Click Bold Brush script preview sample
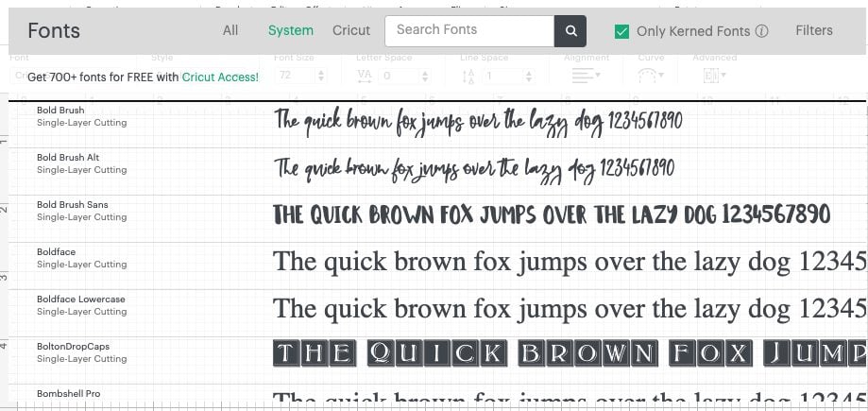 point(478,123)
